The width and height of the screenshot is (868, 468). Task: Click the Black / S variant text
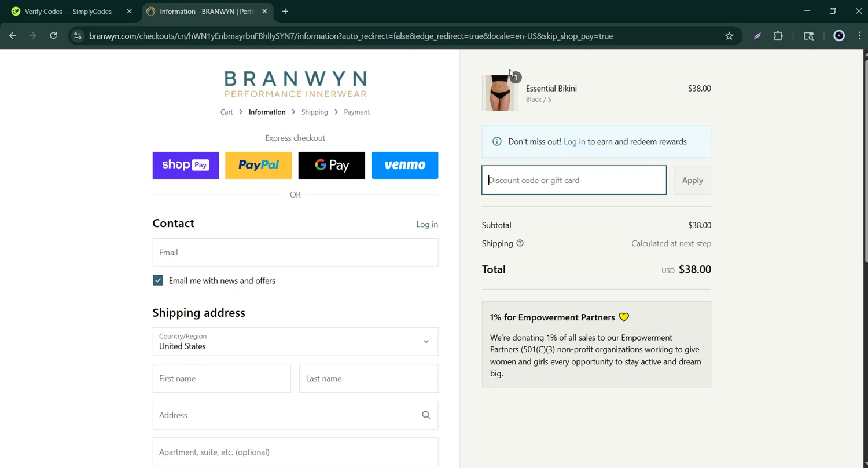pyautogui.click(x=538, y=100)
